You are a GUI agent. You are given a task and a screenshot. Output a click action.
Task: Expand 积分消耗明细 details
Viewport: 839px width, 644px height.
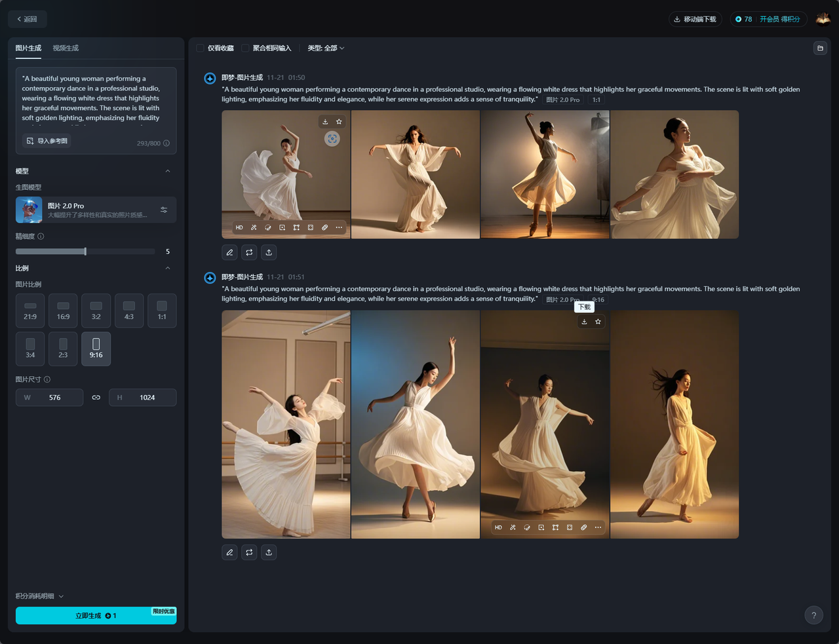pos(40,596)
